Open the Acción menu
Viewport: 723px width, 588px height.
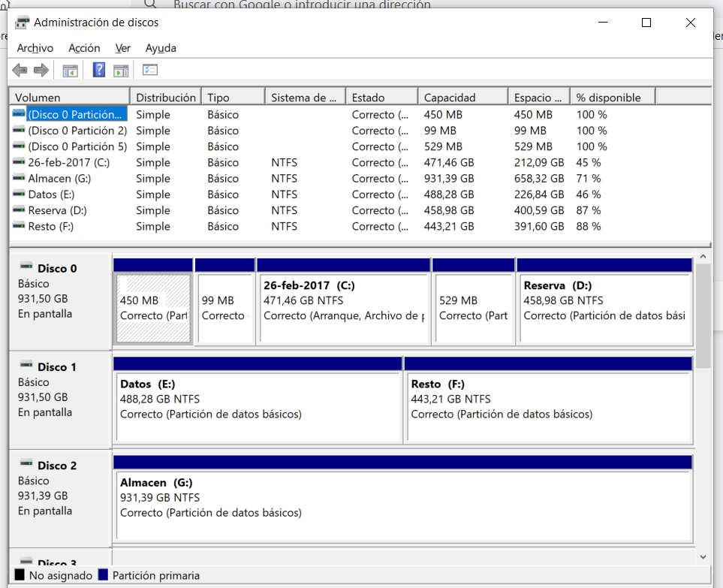(84, 48)
